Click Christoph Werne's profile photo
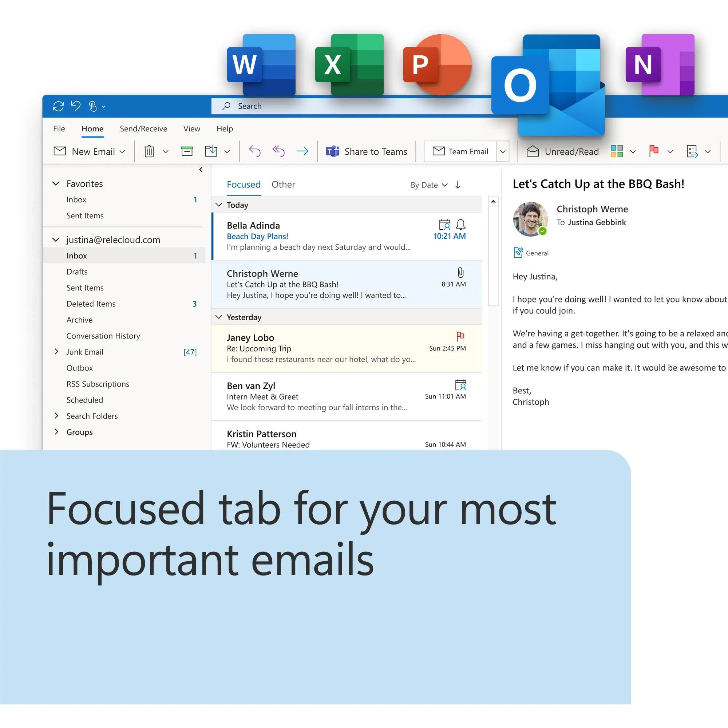Screen dimensions: 728x728 click(x=531, y=219)
